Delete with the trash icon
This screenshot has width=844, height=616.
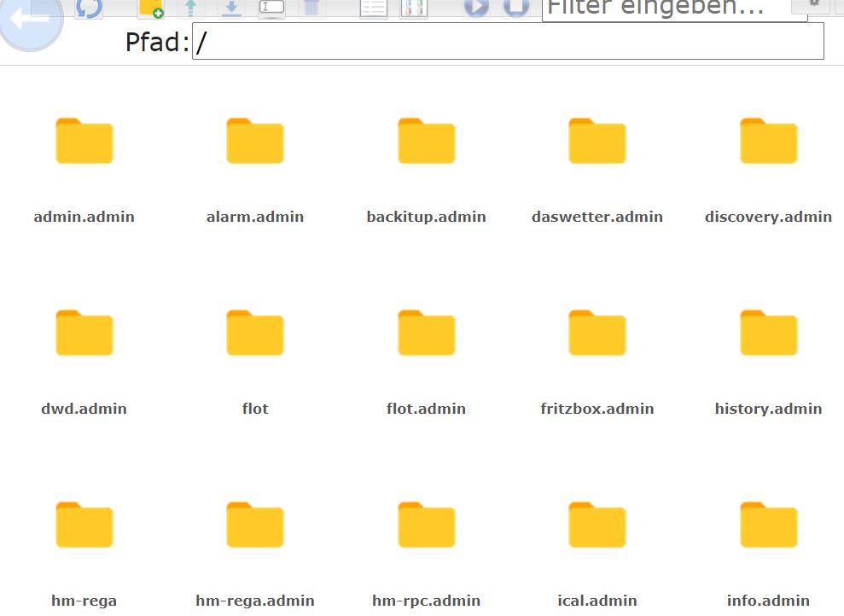311,9
